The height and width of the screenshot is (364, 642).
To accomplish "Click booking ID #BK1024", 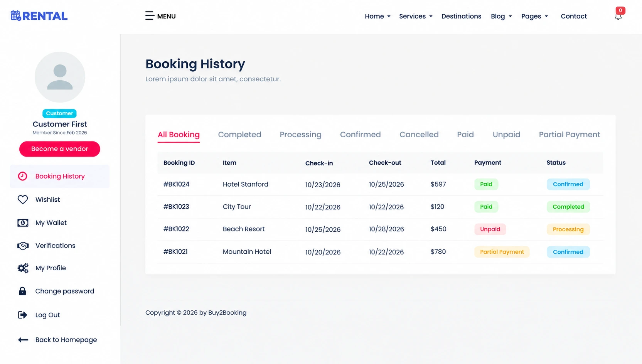I will point(176,184).
